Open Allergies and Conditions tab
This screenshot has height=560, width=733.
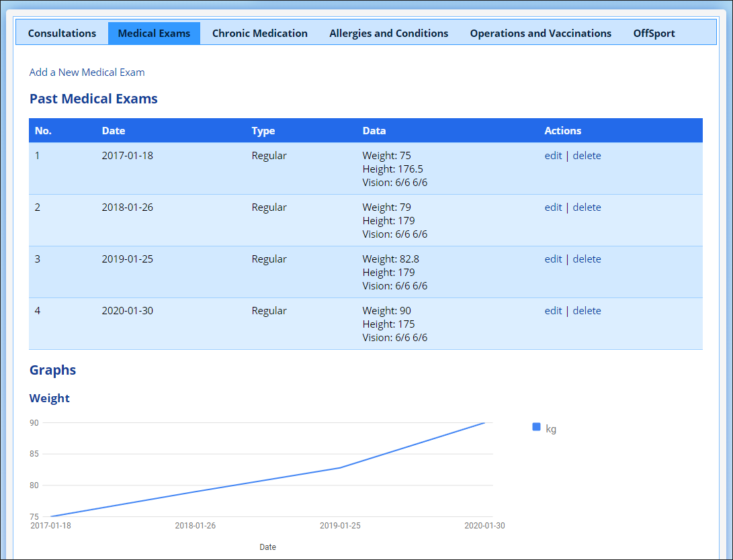[388, 34]
